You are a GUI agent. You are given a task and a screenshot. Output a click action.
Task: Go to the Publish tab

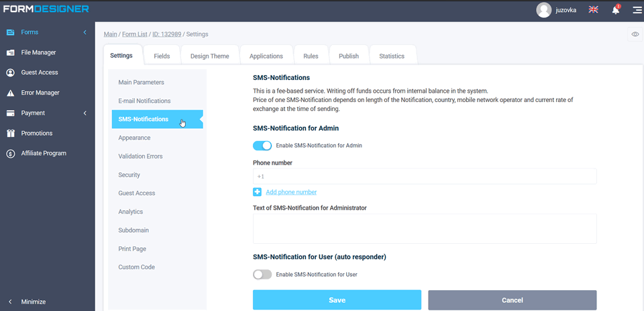pyautogui.click(x=349, y=56)
